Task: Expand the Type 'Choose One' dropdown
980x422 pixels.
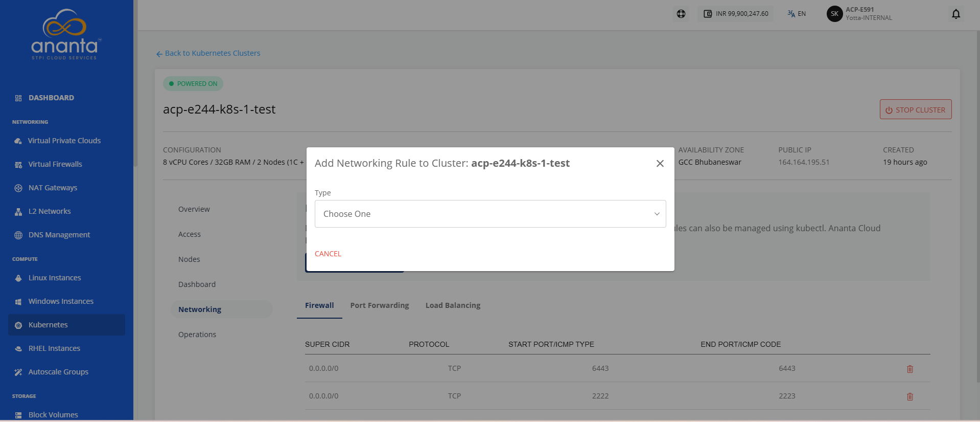Action: (x=490, y=214)
